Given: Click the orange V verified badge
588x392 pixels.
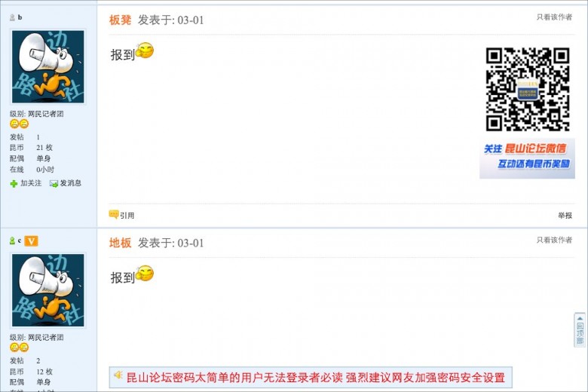Looking at the screenshot, I should click(x=31, y=241).
